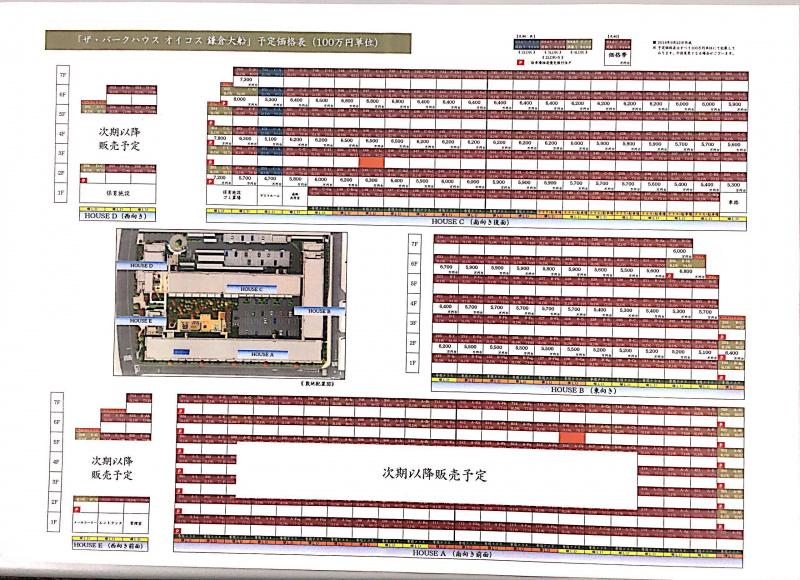Click the red marker icon in the top legend

pyautogui.click(x=516, y=60)
